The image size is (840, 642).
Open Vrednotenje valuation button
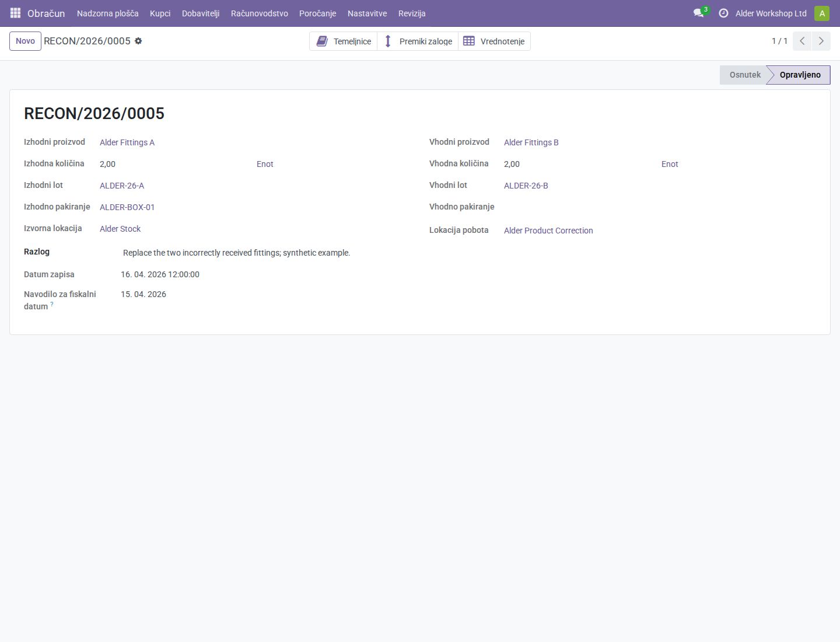click(x=494, y=41)
